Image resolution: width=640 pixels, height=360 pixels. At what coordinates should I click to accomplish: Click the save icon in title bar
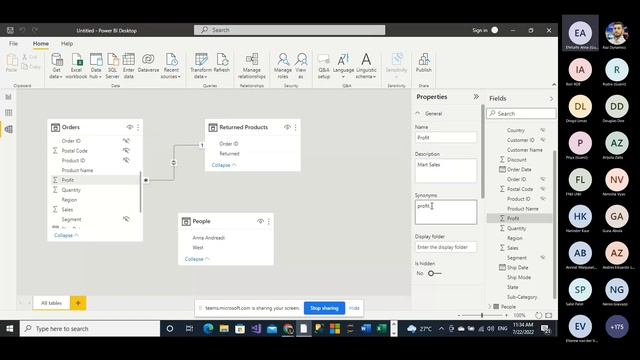10,30
